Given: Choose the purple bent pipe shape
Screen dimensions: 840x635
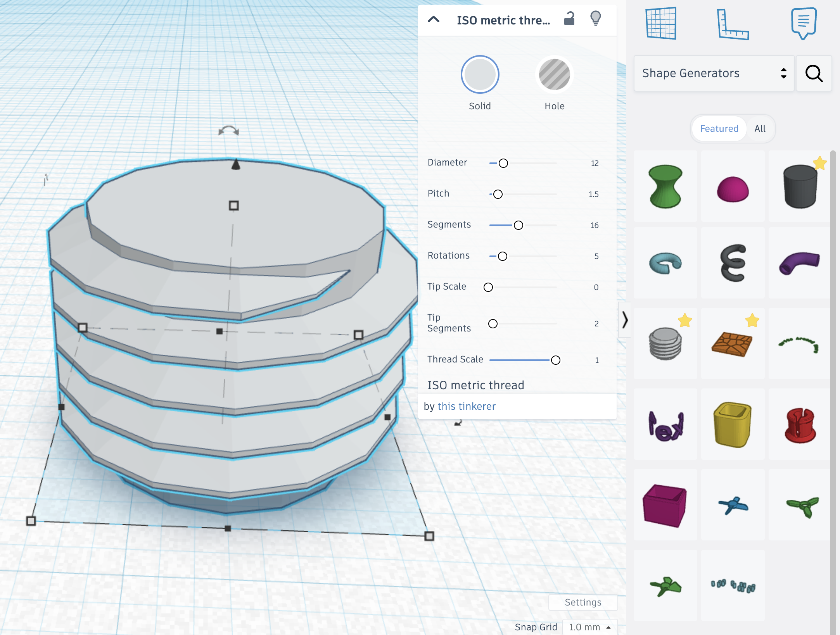Looking at the screenshot, I should coord(799,263).
